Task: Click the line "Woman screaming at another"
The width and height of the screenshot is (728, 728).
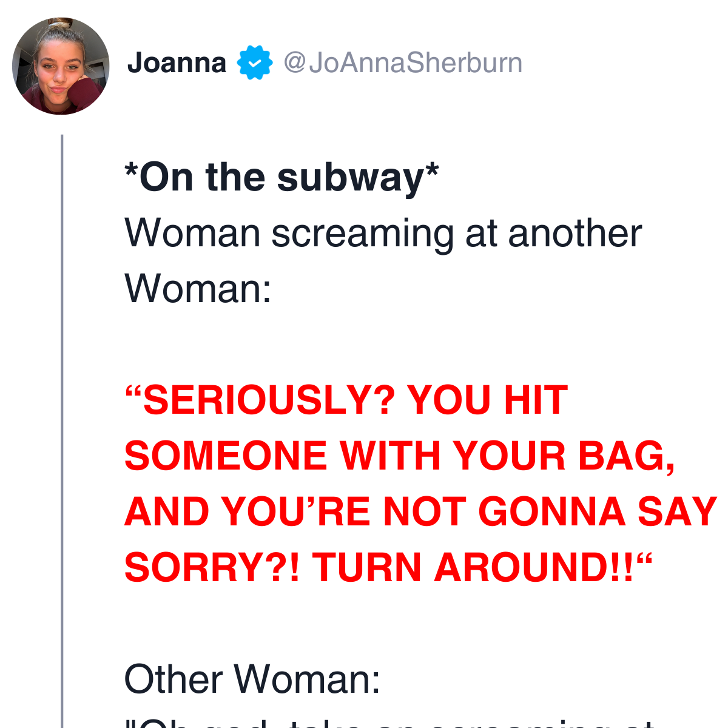Action: [x=383, y=234]
